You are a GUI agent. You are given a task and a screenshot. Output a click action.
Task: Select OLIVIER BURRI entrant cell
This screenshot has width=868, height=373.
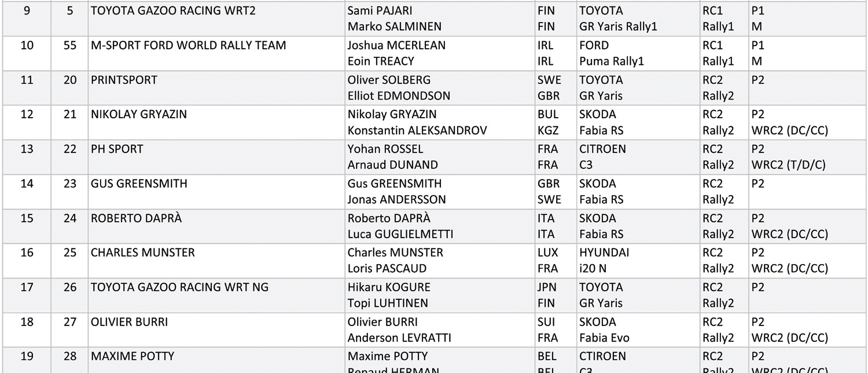[x=216, y=330]
